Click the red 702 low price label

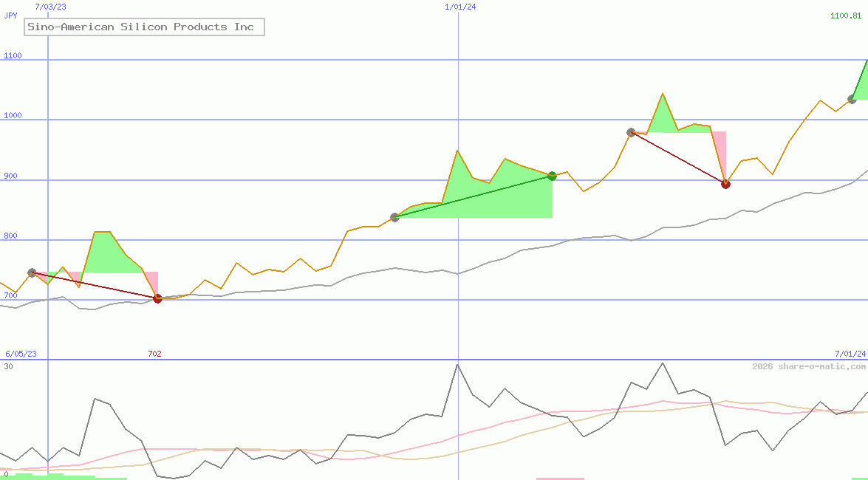pos(154,354)
